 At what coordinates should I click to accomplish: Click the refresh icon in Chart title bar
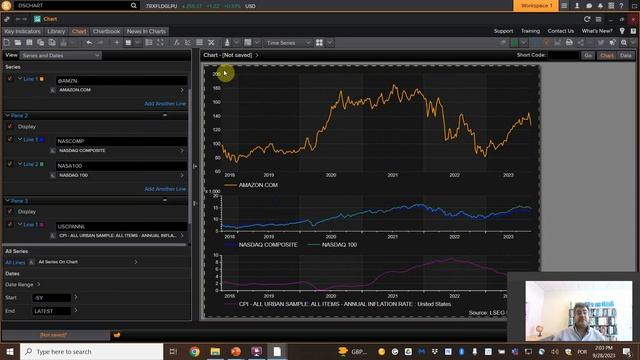[587, 19]
